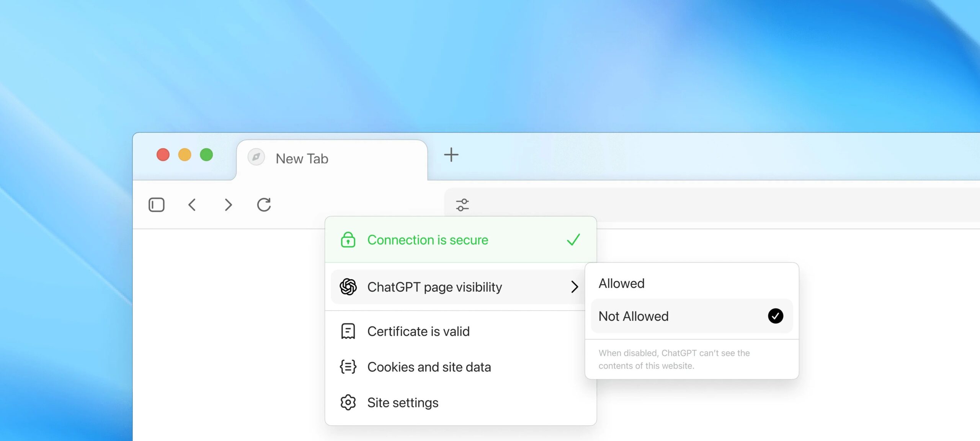This screenshot has width=980, height=441.
Task: Expand ChatGPT page visibility chevron
Action: 574,287
